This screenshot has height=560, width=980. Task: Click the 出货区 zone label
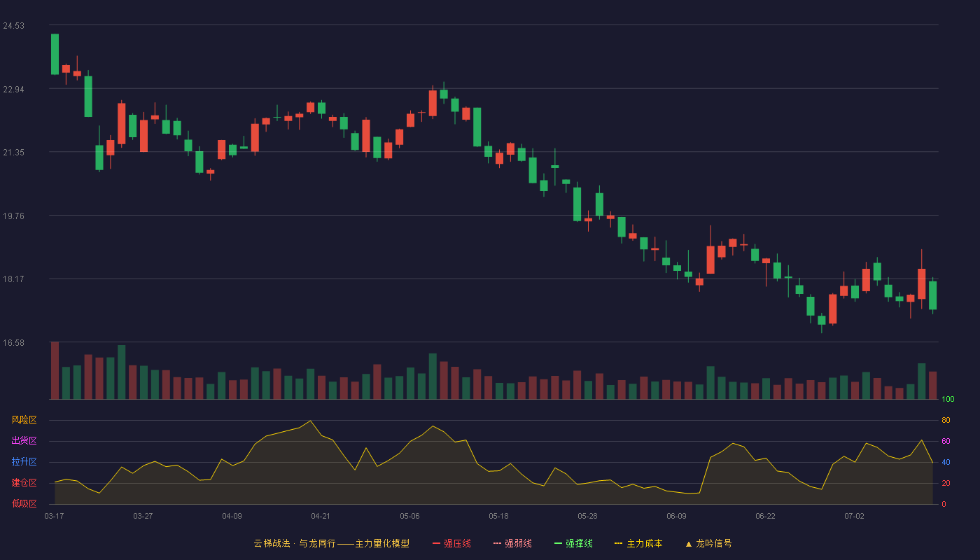24,441
